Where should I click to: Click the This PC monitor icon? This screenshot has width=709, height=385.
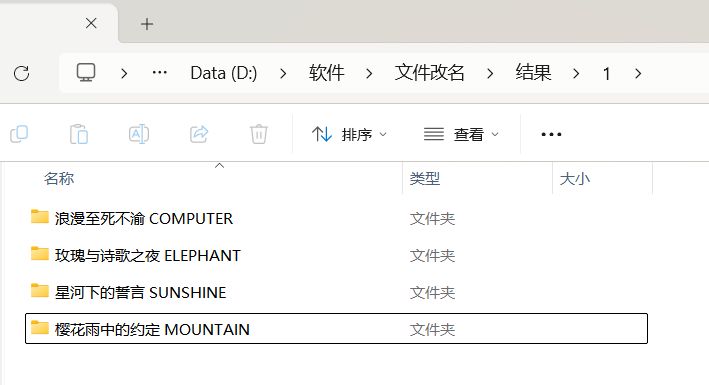point(86,72)
